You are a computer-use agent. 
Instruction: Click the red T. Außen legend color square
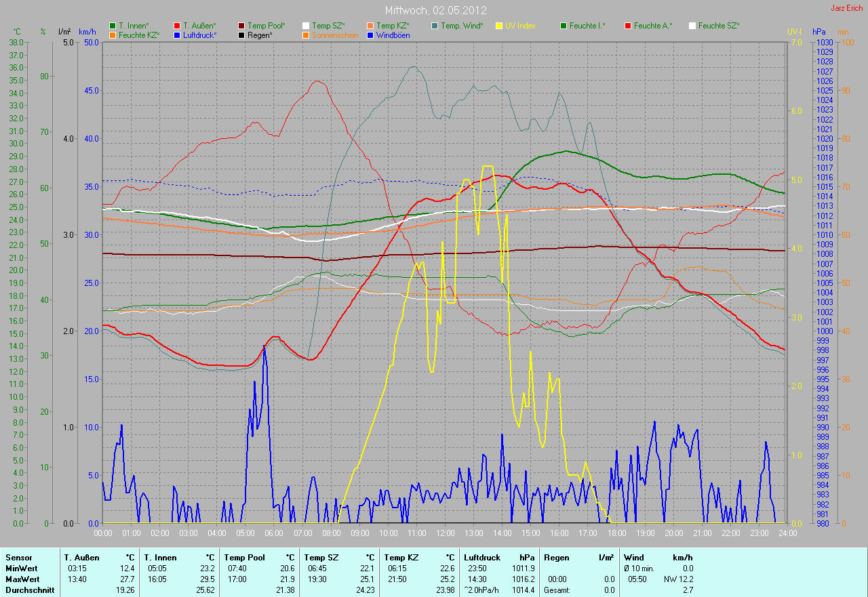[x=177, y=26]
